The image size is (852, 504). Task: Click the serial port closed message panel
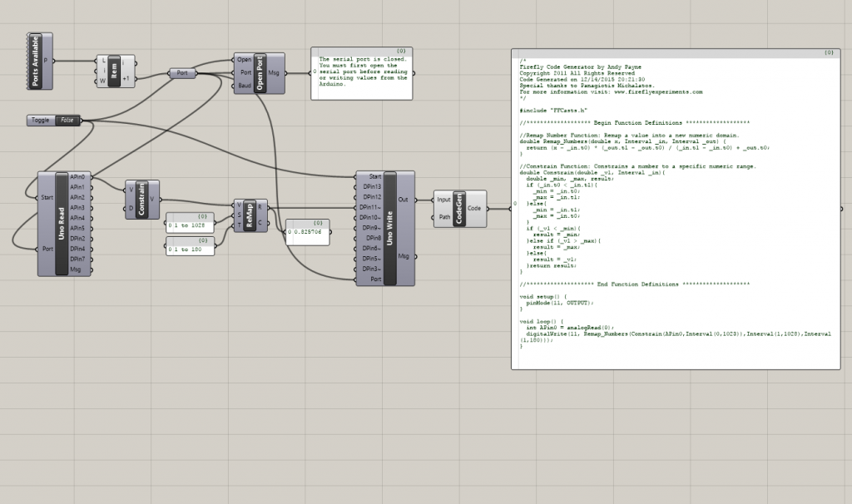362,75
